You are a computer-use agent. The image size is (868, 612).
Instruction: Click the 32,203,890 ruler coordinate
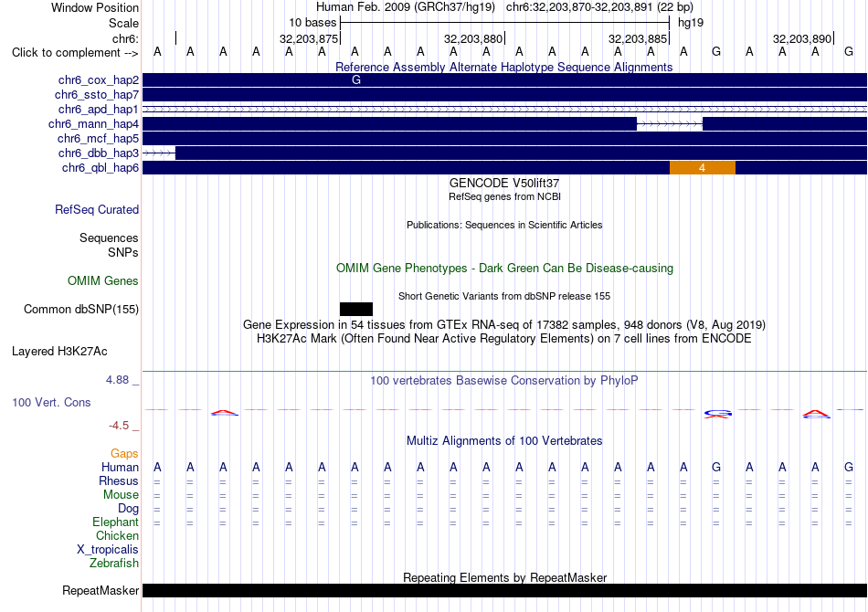[802, 38]
